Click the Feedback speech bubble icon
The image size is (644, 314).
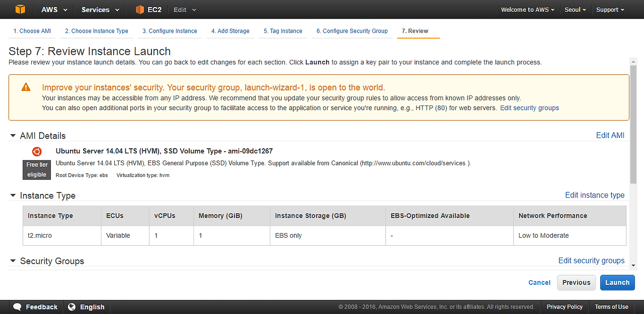17,307
